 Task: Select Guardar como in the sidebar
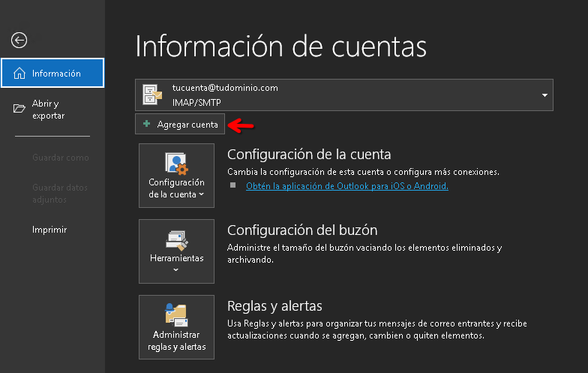tap(60, 158)
